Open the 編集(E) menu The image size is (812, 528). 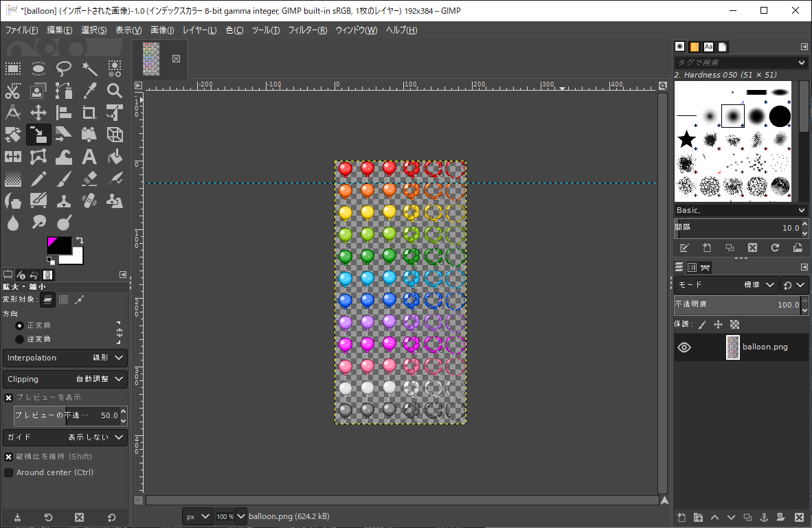point(60,30)
